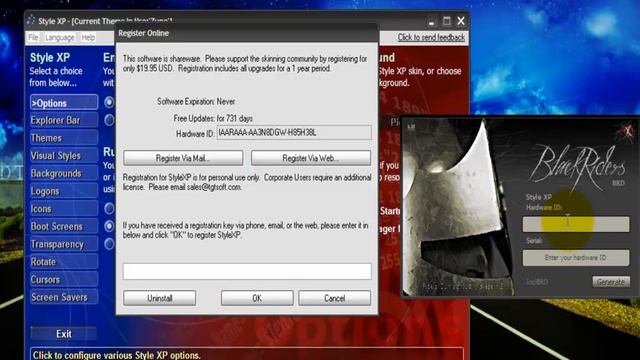The height and width of the screenshot is (360, 640).
Task: Open the File menu in Style XP
Action: (x=33, y=38)
